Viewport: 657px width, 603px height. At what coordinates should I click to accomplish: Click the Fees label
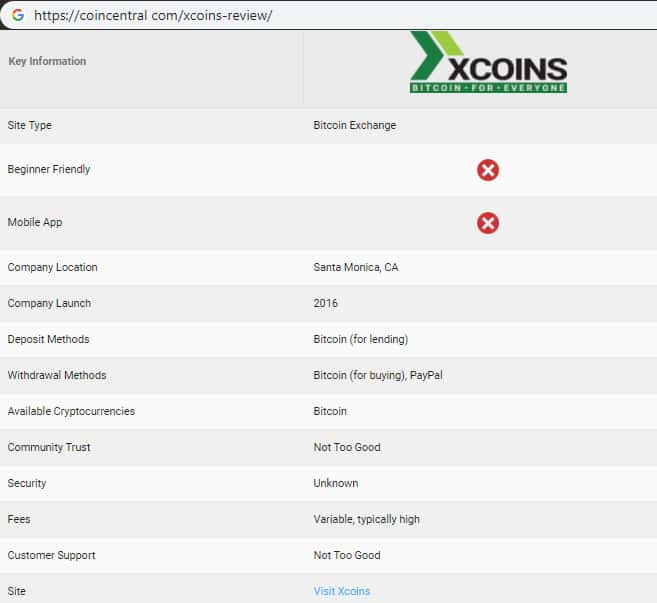[19, 519]
